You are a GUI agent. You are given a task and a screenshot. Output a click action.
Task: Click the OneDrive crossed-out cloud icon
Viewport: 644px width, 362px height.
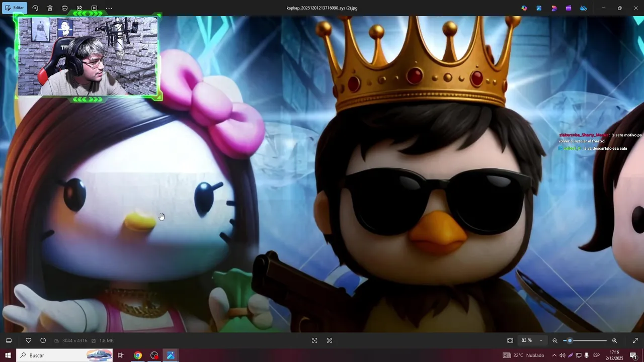click(x=584, y=8)
